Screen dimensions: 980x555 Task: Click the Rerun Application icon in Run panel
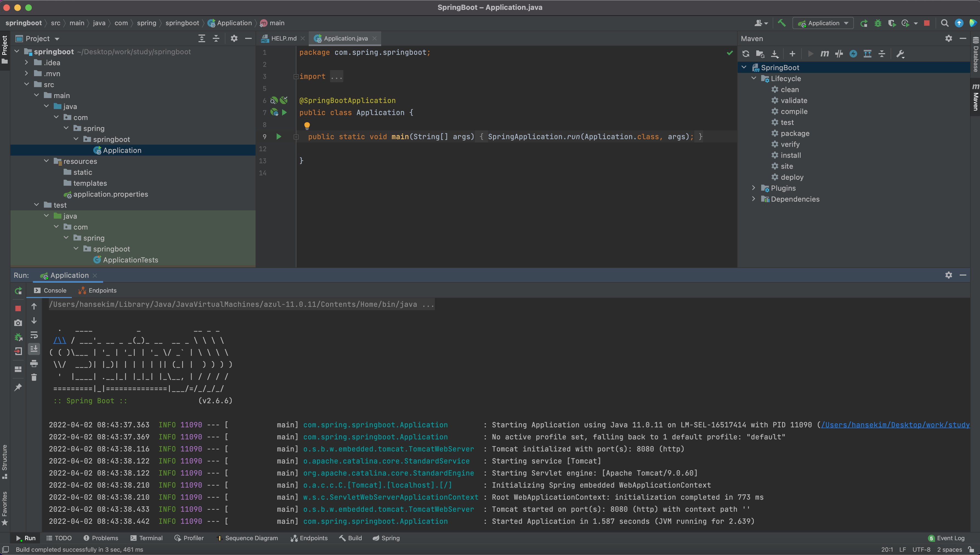(18, 291)
